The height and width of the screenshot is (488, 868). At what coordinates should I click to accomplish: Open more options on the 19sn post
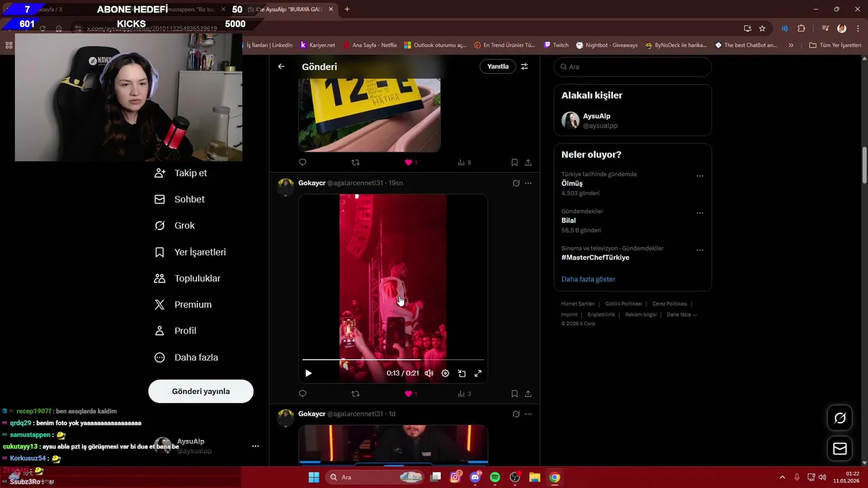pos(528,183)
